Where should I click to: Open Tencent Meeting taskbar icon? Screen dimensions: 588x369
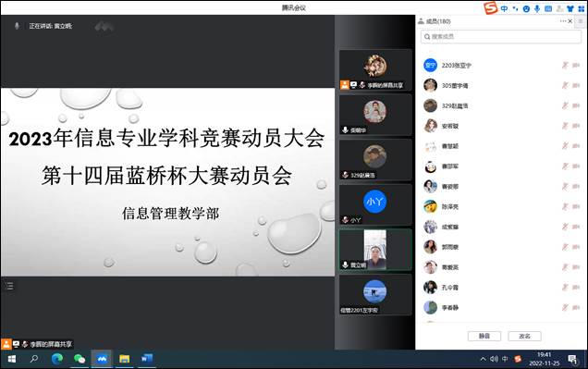[102, 359]
